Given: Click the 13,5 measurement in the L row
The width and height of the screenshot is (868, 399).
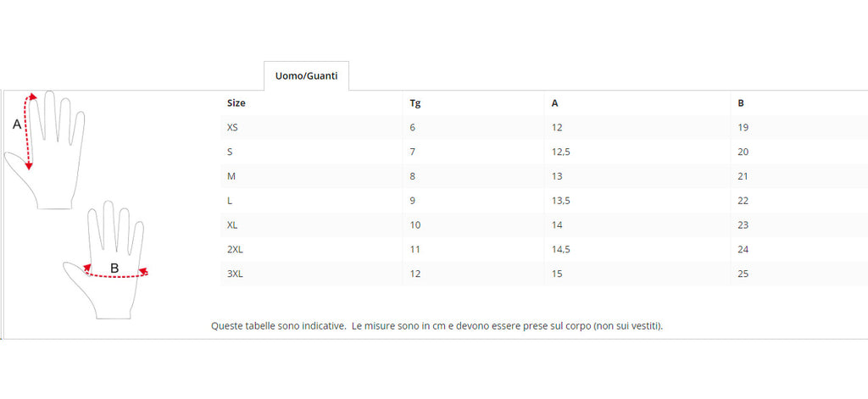Looking at the screenshot, I should (x=561, y=201).
